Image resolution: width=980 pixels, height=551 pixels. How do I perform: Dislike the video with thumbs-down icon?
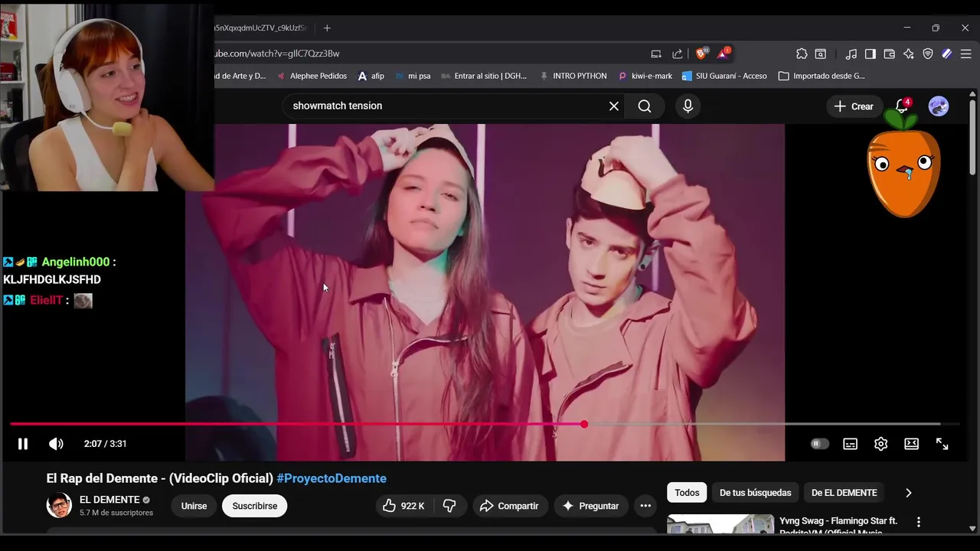pyautogui.click(x=449, y=506)
